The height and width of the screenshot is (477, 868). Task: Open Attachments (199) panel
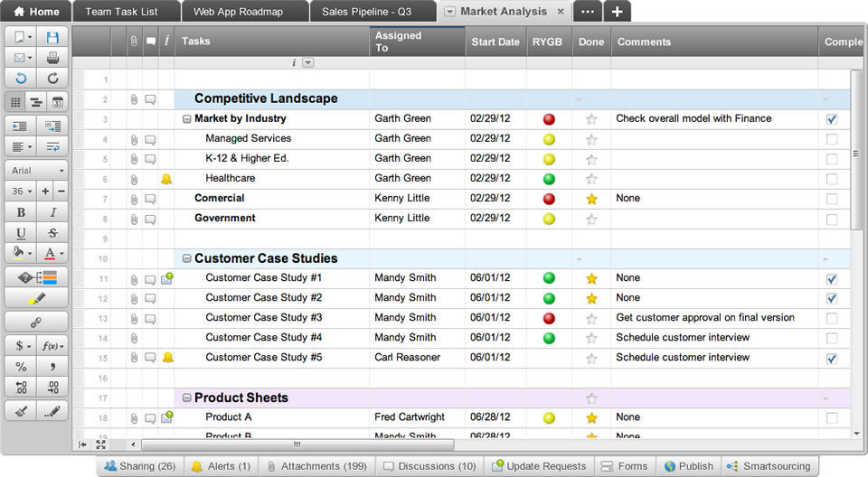pyautogui.click(x=316, y=466)
